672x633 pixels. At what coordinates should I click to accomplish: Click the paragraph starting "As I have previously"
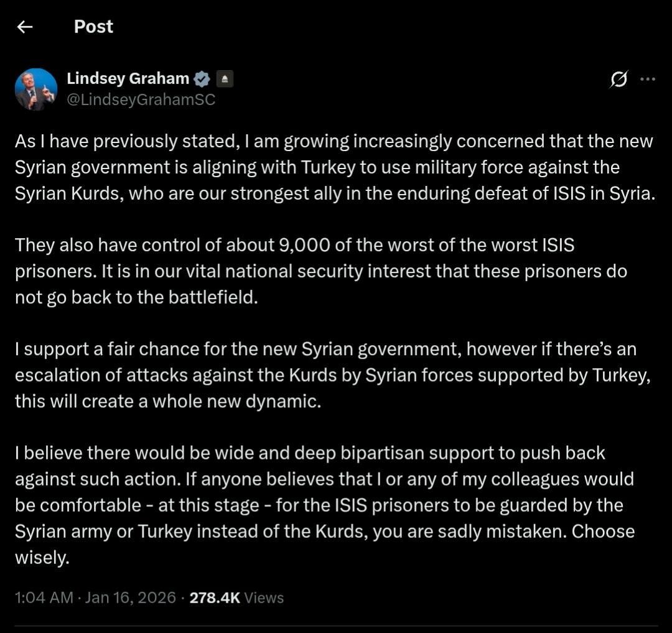pos(334,167)
